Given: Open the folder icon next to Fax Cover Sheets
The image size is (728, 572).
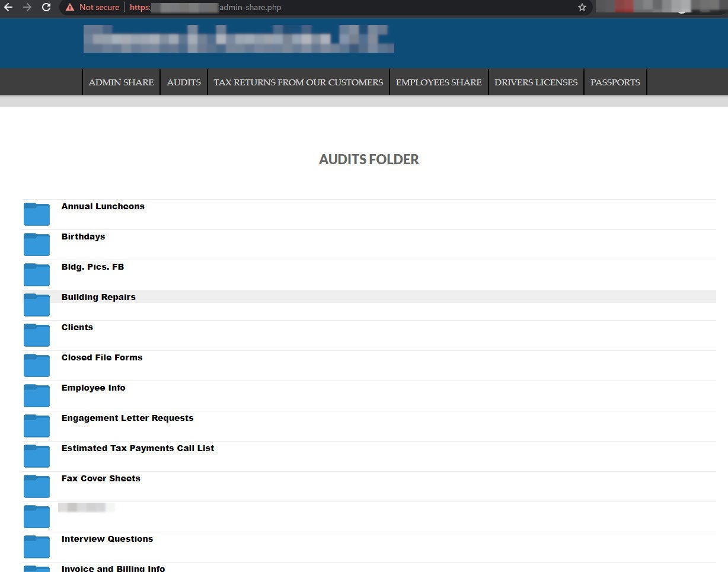Looking at the screenshot, I should (x=36, y=486).
